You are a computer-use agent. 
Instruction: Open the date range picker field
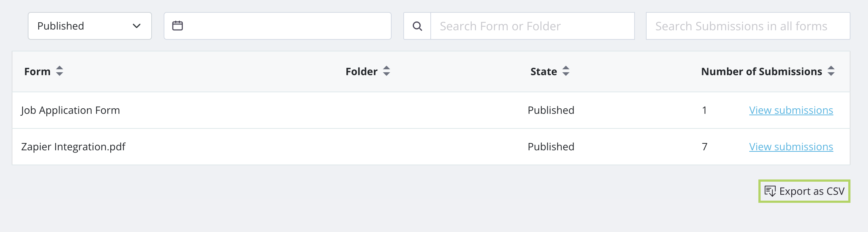click(285, 26)
